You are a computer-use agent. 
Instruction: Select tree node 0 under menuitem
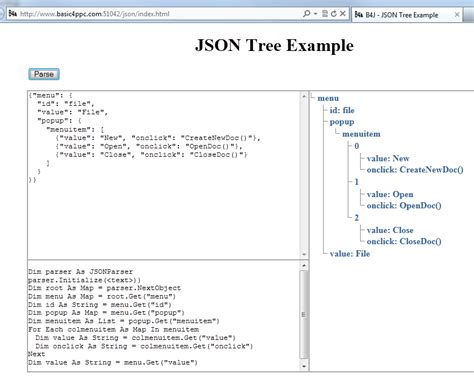[x=357, y=146]
